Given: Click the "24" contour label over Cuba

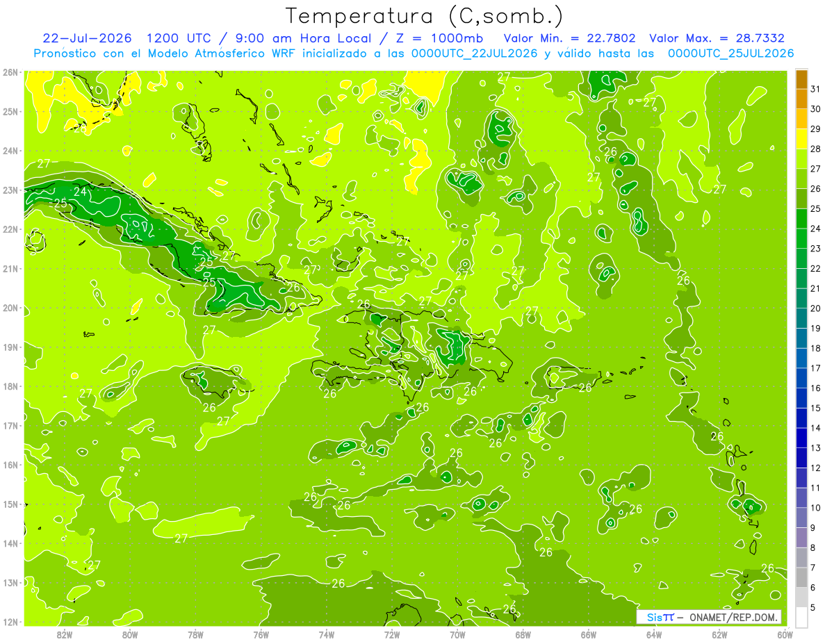Looking at the screenshot, I should tap(81, 192).
